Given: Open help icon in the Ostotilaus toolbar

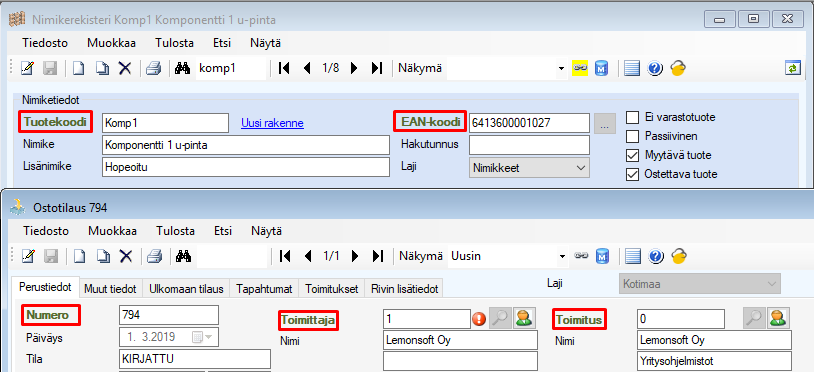Looking at the screenshot, I should click(656, 255).
